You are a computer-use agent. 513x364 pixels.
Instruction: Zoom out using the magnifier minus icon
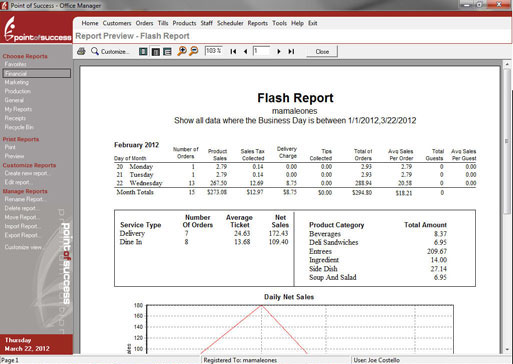click(194, 51)
